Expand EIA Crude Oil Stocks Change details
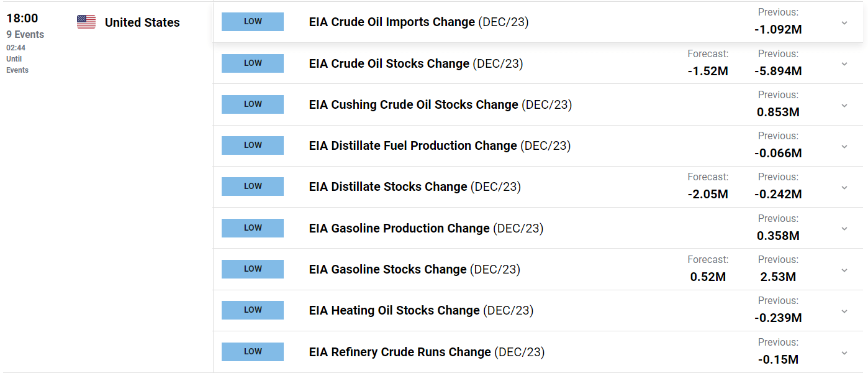 coord(844,64)
